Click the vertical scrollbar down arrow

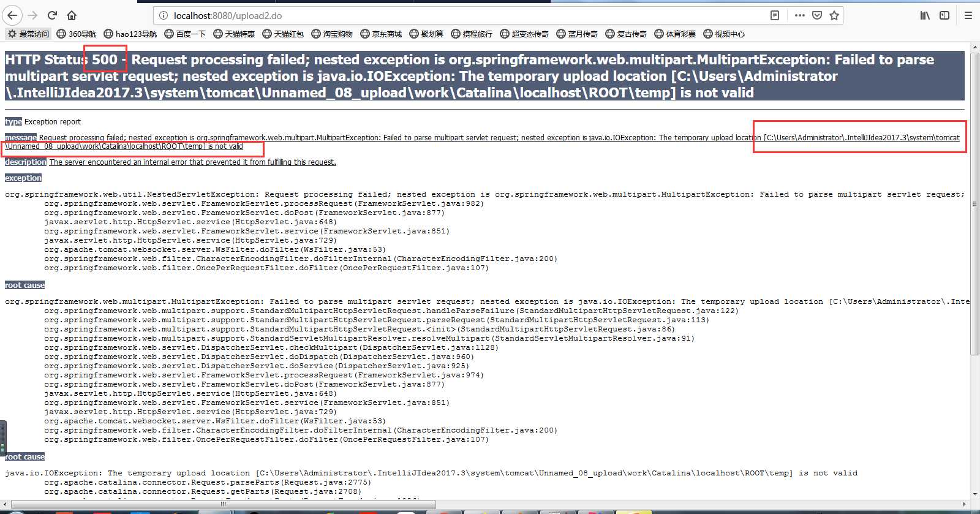point(974,494)
